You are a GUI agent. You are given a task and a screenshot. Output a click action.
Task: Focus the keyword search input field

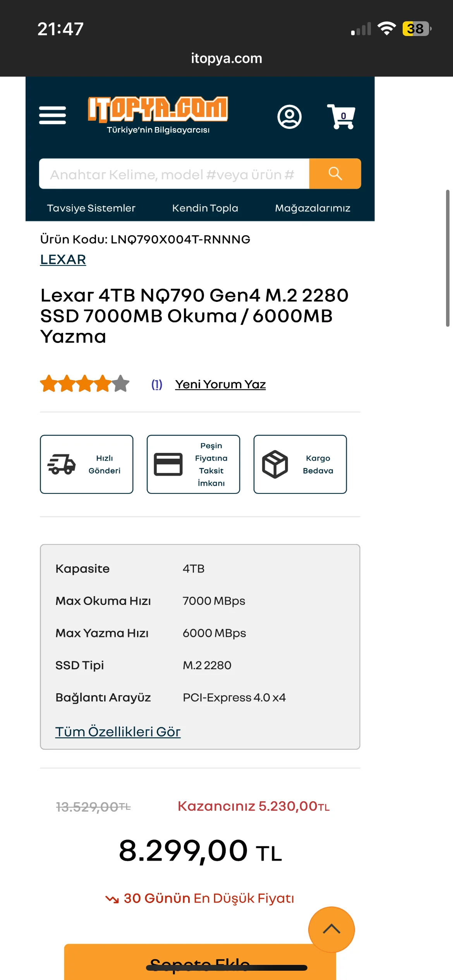[174, 174]
